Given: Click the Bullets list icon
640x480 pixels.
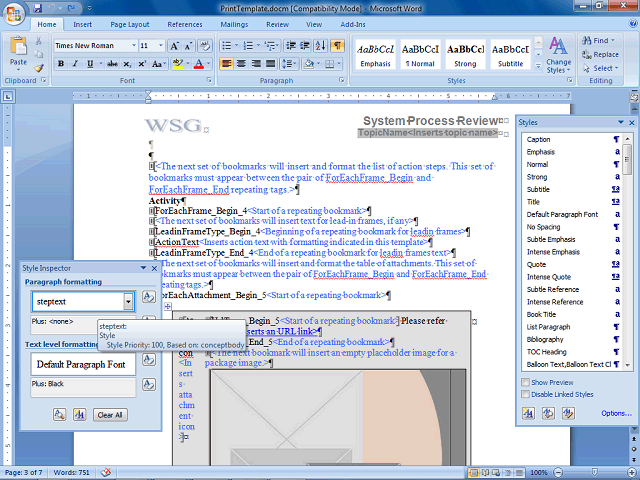Looking at the screenshot, I should tap(227, 45).
